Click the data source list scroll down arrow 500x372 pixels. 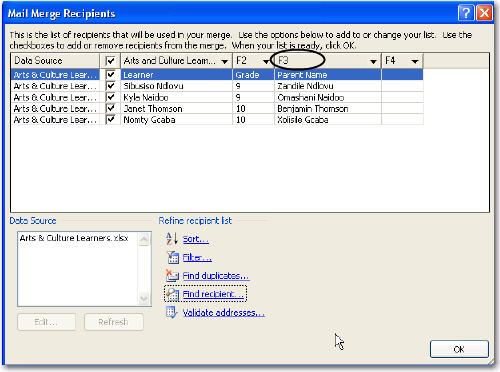[x=144, y=298]
